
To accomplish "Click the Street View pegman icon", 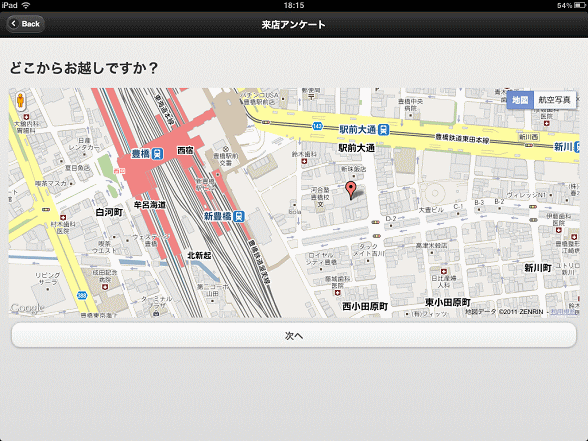I will tap(20, 101).
